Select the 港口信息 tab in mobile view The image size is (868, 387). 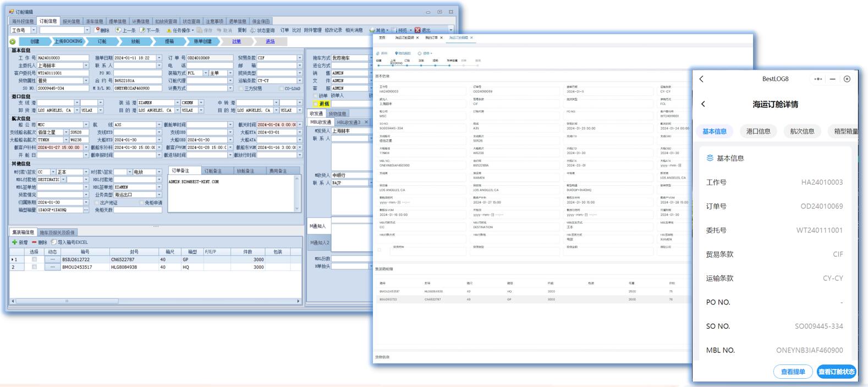coord(758,131)
